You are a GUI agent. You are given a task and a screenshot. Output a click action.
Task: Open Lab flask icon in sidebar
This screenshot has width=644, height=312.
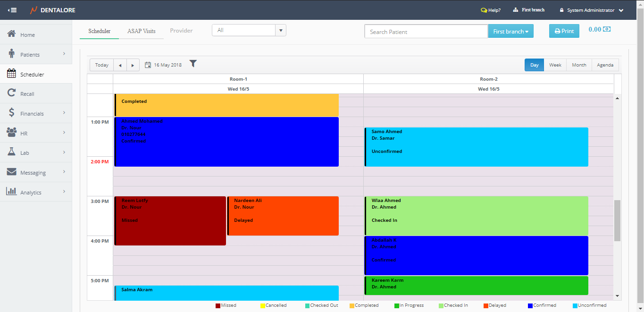pos(12,152)
